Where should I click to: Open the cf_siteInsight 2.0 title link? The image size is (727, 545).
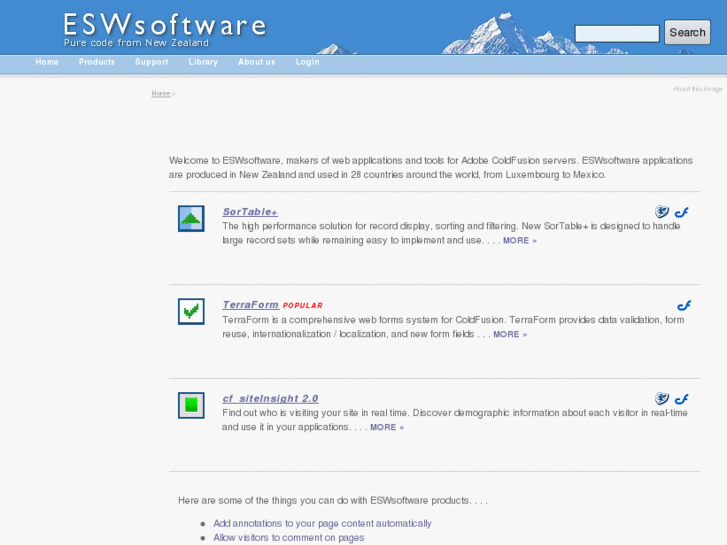tap(270, 398)
